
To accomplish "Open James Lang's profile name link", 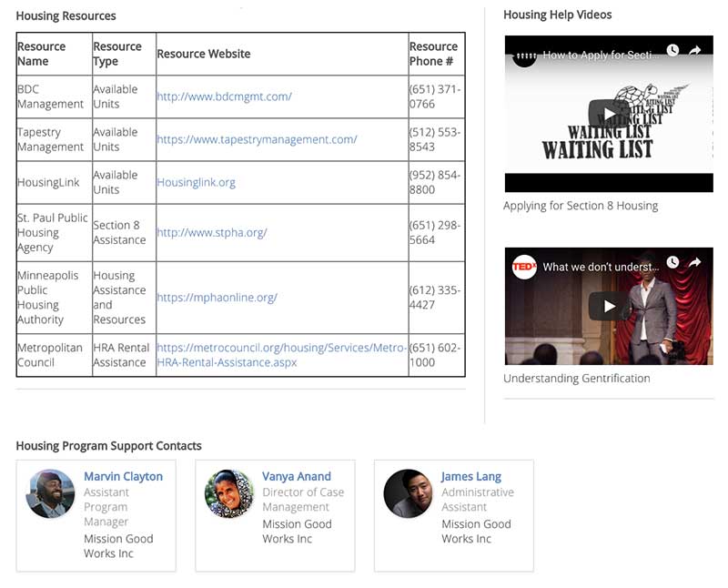I will 470,477.
